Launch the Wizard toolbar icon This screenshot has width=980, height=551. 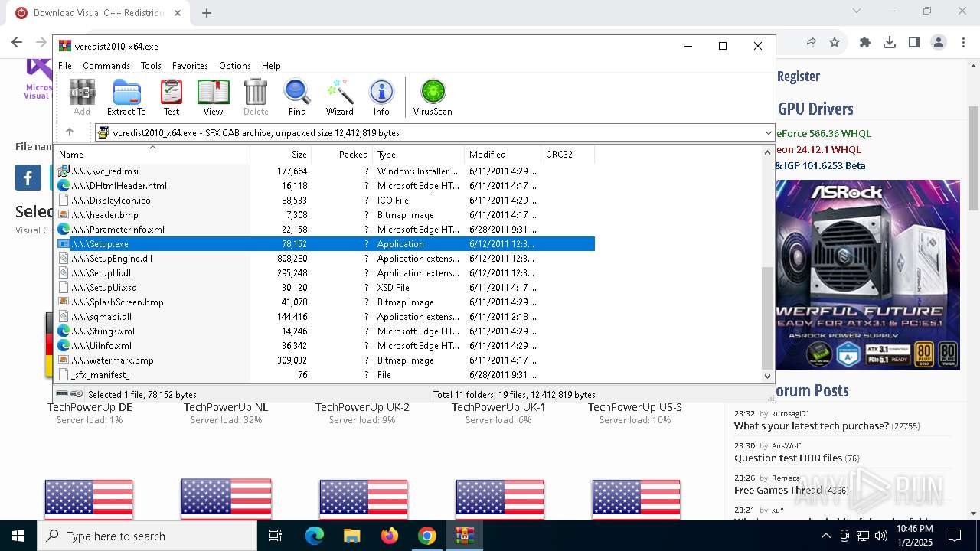pyautogui.click(x=339, y=97)
